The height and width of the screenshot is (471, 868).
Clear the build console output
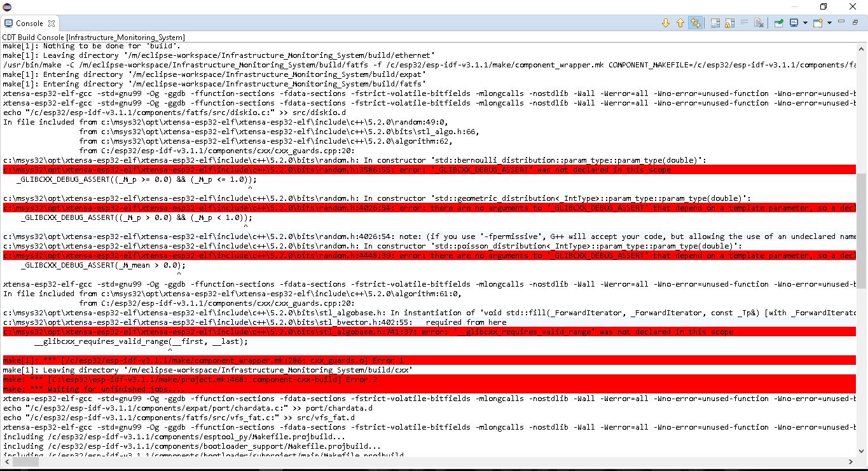(758, 23)
